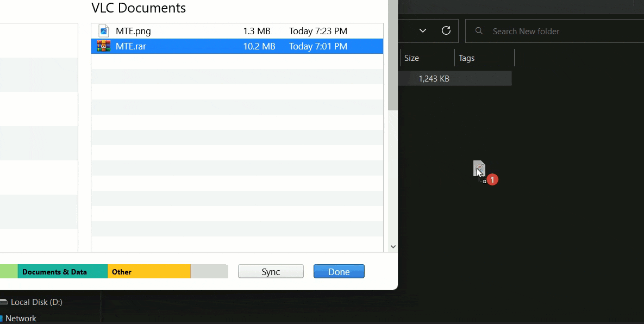Click the search magnifier icon

pyautogui.click(x=478, y=31)
